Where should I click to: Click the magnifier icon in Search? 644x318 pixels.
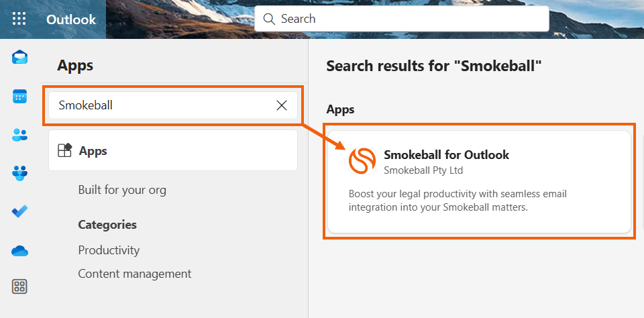point(270,19)
